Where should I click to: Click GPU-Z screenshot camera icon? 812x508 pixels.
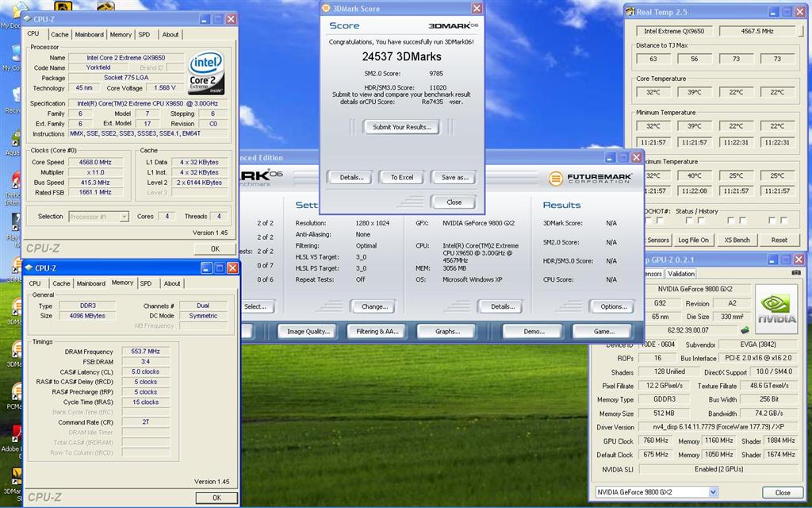coord(796,273)
